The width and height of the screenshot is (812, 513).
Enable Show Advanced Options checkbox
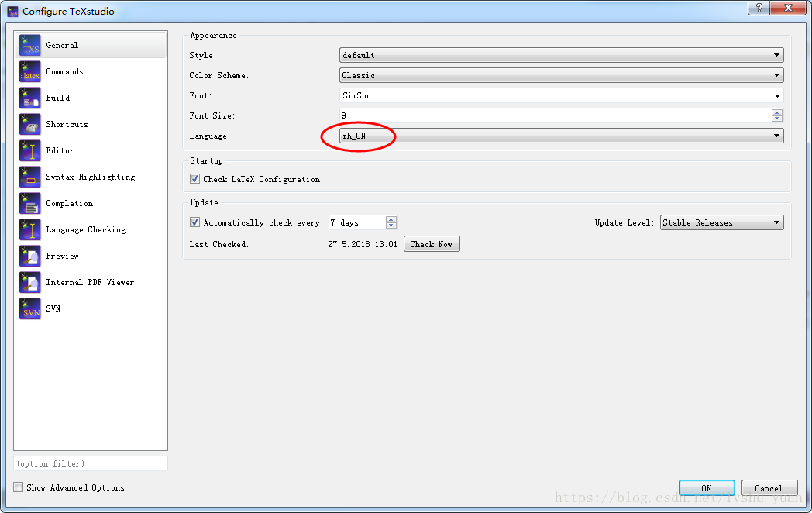point(19,487)
